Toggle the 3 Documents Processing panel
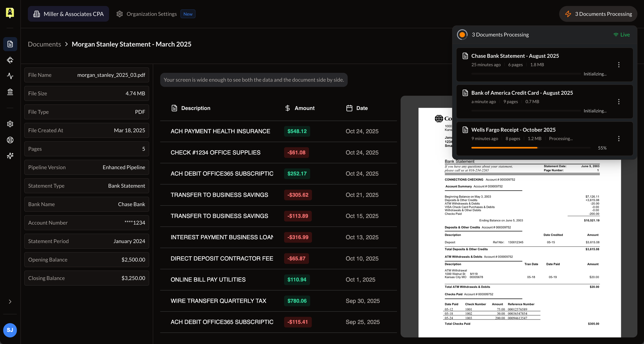 click(598, 14)
